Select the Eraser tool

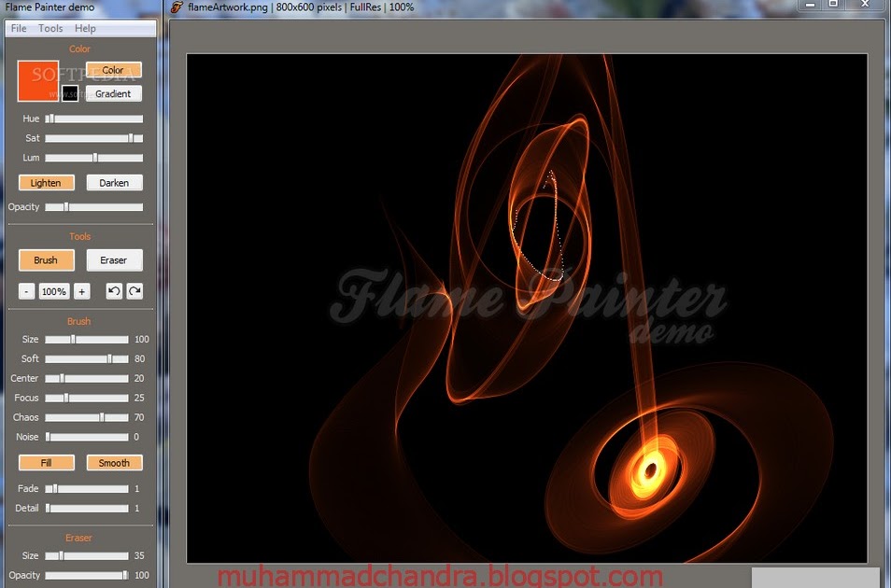pyautogui.click(x=114, y=259)
